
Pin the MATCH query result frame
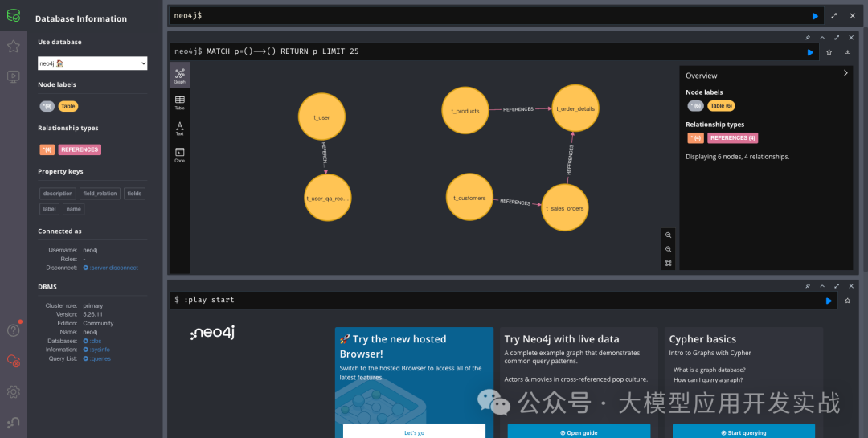pos(808,38)
